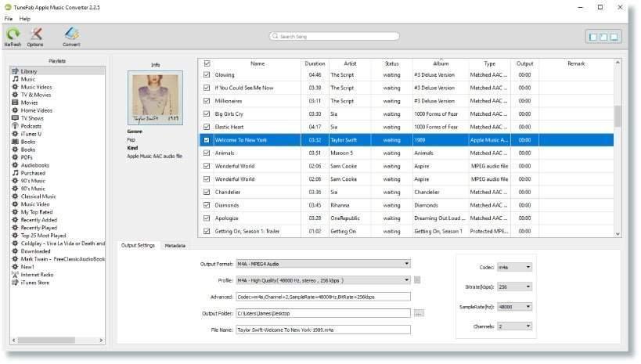The image size is (641, 364).
Task: Sort by the Artist column header
Action: 350,63
